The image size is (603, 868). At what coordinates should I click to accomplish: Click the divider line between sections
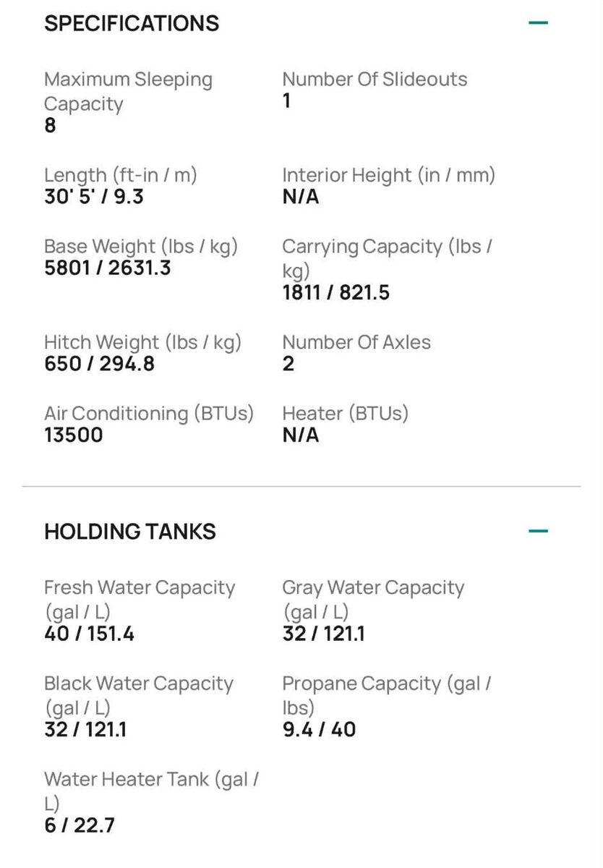coord(301,487)
